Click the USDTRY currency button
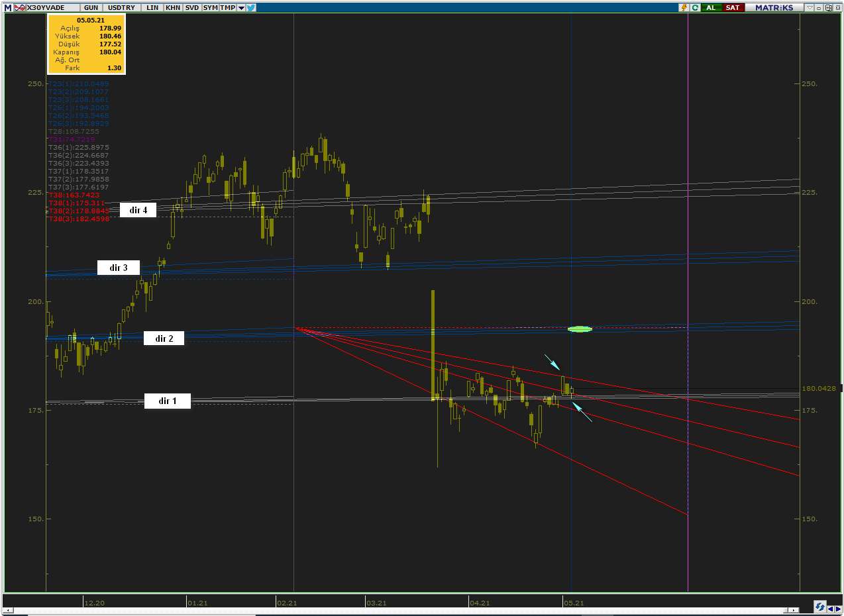 (x=121, y=8)
